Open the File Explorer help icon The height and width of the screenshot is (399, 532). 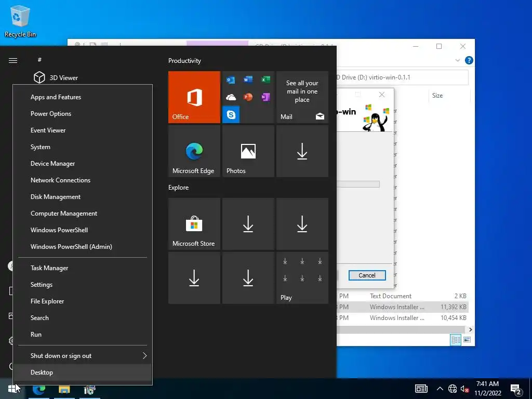tap(469, 60)
